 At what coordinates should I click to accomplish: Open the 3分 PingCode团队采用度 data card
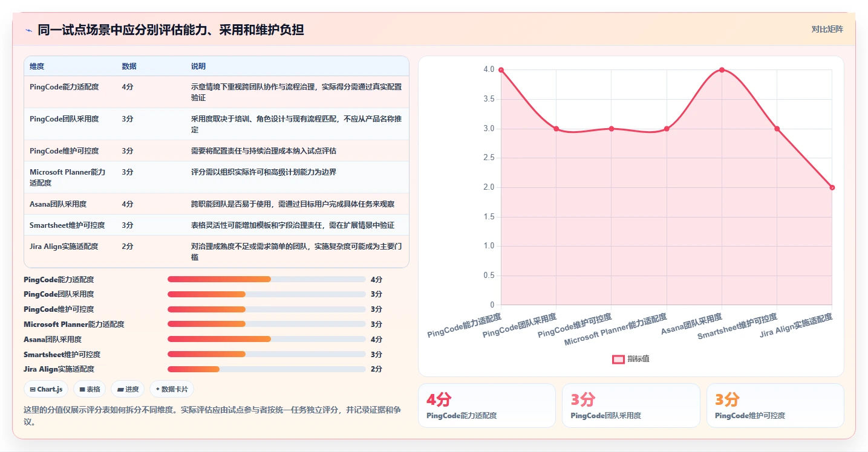(631, 405)
